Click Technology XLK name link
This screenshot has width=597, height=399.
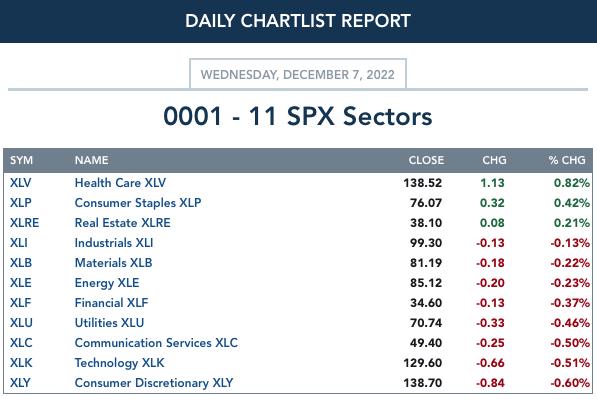[120, 363]
